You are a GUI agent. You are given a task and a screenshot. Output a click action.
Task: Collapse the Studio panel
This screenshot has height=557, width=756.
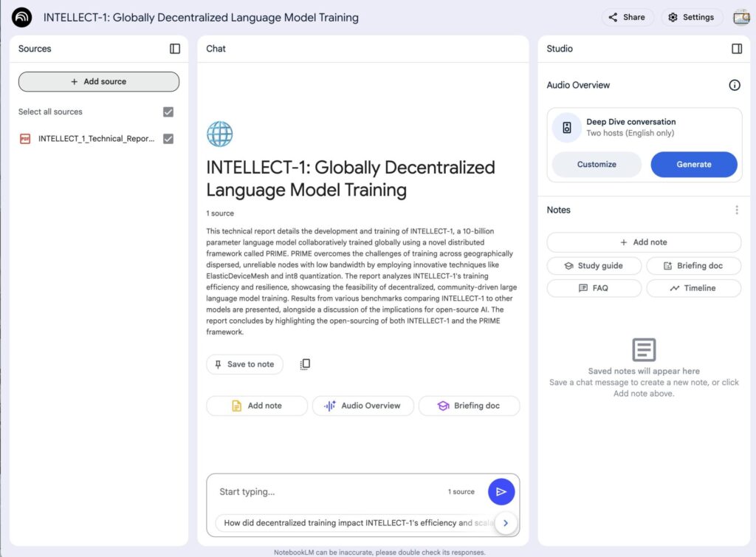(736, 49)
